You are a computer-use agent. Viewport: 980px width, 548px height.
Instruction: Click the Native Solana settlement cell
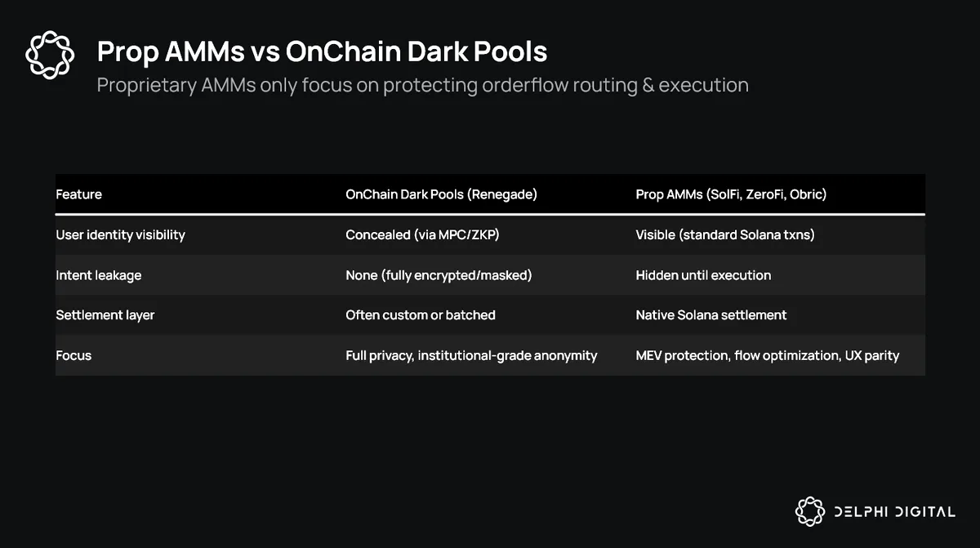[x=711, y=314]
